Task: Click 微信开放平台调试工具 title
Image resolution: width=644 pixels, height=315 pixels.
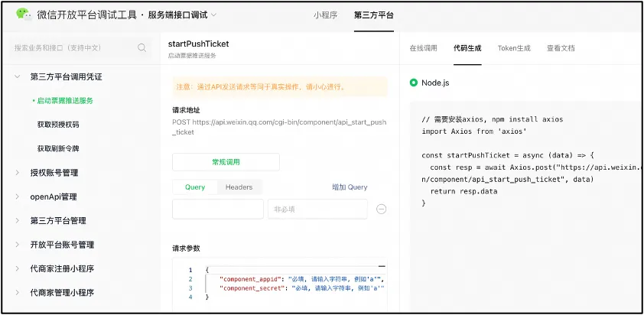Action: [86, 15]
